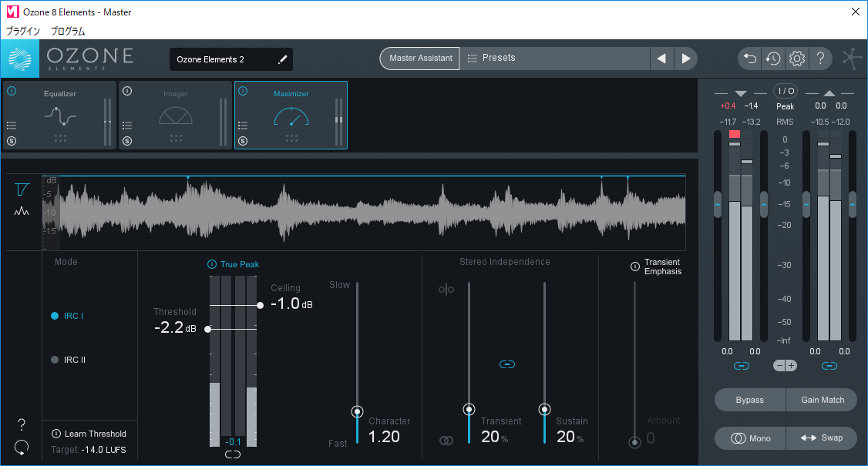Select the Imager module tab
868x466 pixels.
coord(176,115)
